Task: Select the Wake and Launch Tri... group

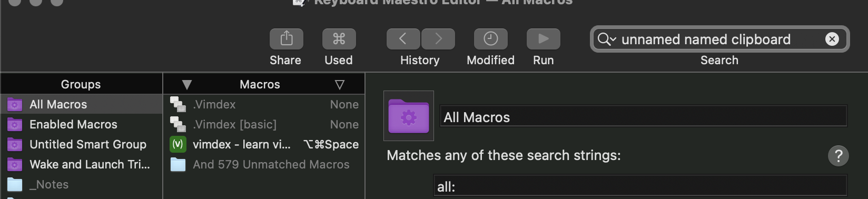Action: (x=81, y=164)
